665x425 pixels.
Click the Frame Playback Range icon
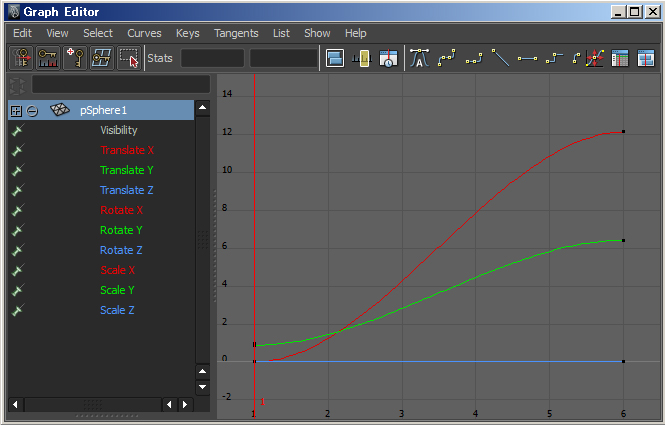tap(362, 58)
